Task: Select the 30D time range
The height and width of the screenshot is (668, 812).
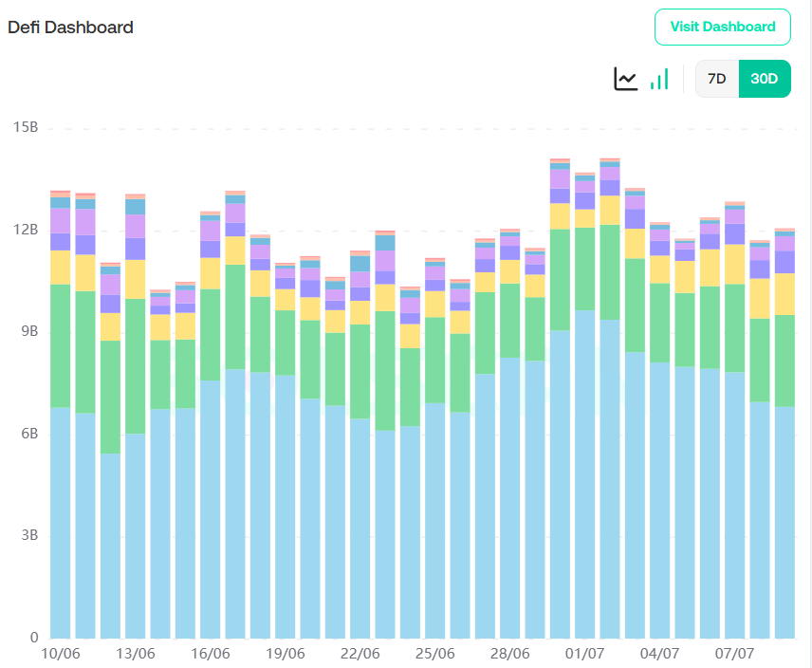Action: click(x=764, y=79)
